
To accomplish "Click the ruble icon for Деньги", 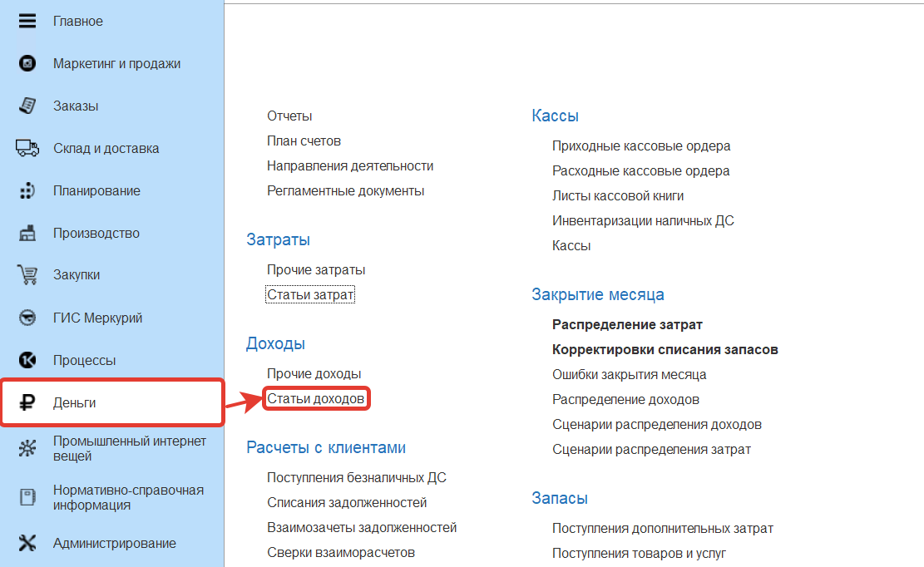I will [x=27, y=403].
